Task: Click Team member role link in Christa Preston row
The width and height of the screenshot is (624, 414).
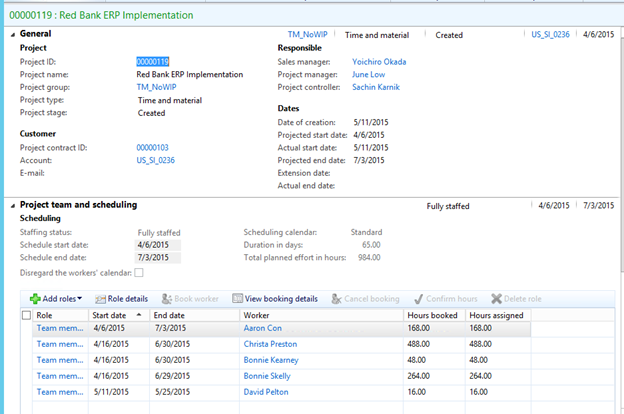Action: pyautogui.click(x=60, y=344)
